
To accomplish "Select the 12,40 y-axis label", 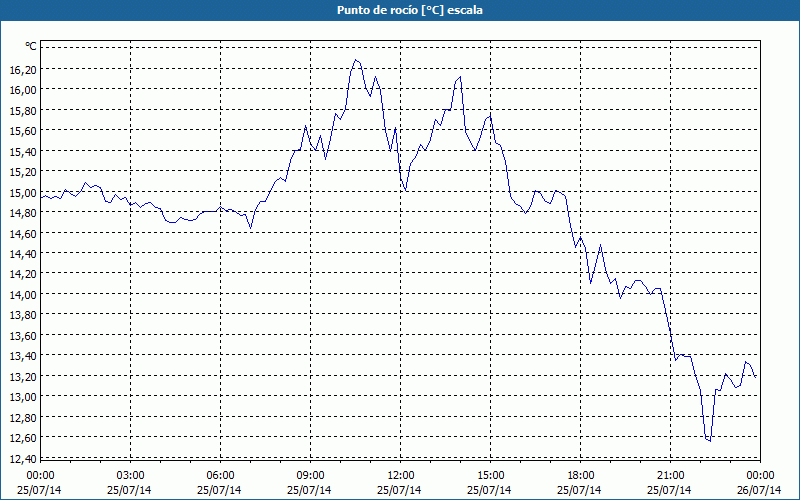I will click(x=23, y=458).
